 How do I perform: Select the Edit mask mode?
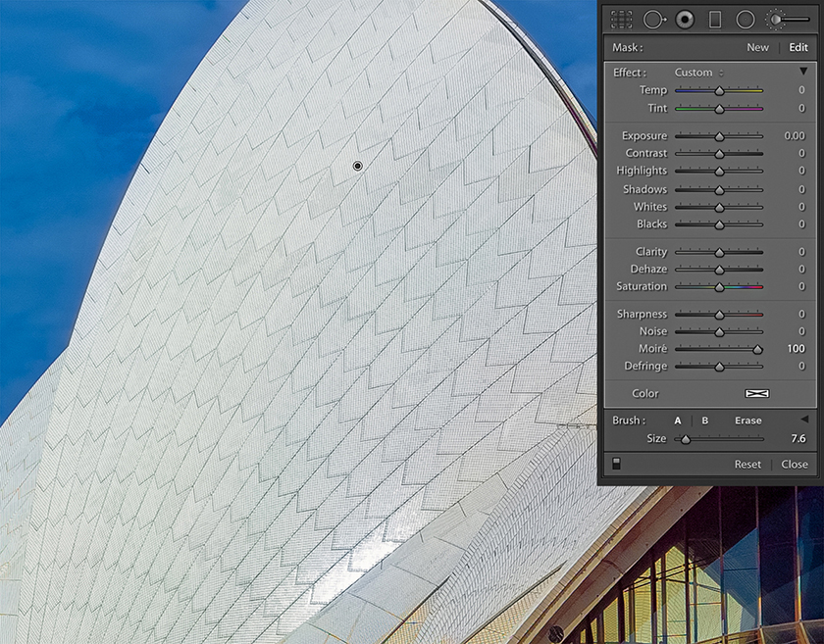pyautogui.click(x=798, y=47)
